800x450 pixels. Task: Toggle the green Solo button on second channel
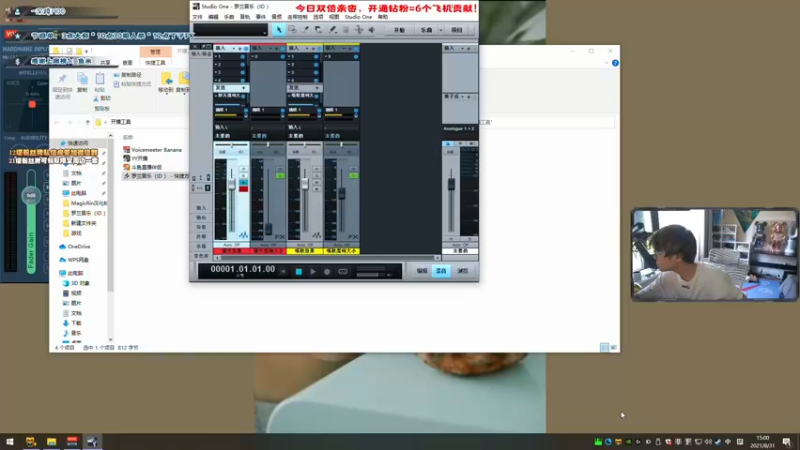pos(280,176)
